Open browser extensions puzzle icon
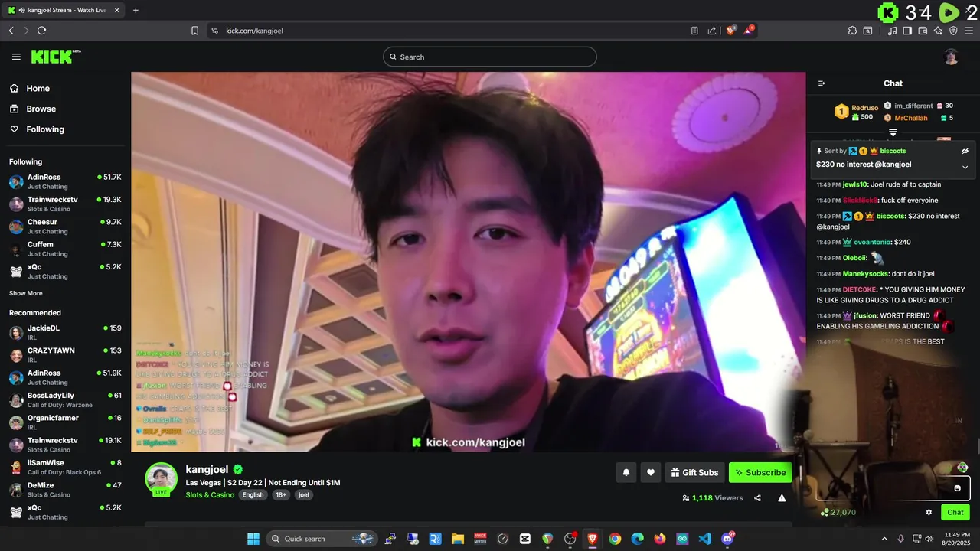 click(852, 31)
